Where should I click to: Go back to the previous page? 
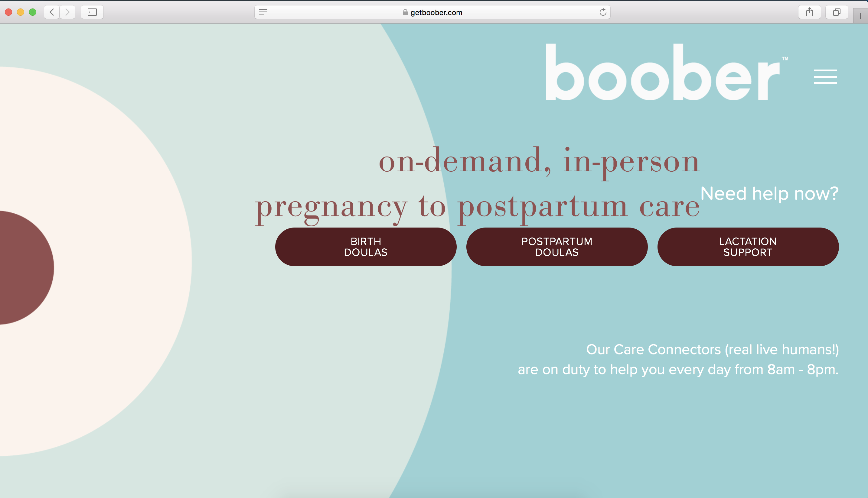52,12
